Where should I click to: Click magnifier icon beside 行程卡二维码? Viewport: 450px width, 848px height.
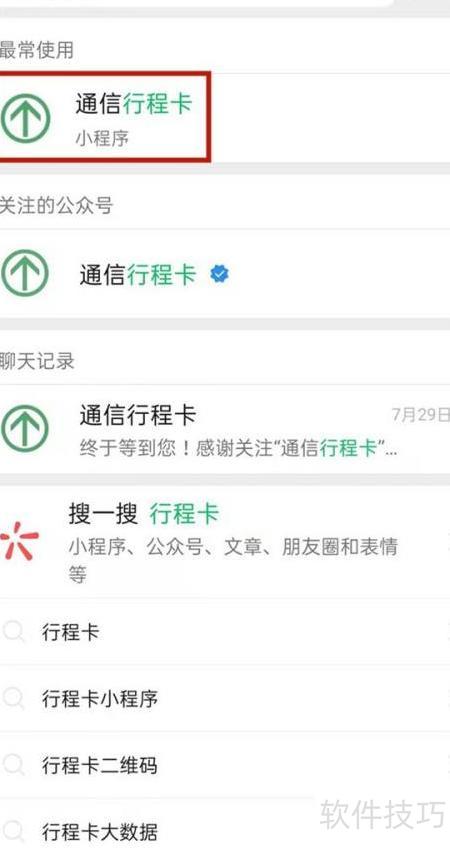[14, 765]
